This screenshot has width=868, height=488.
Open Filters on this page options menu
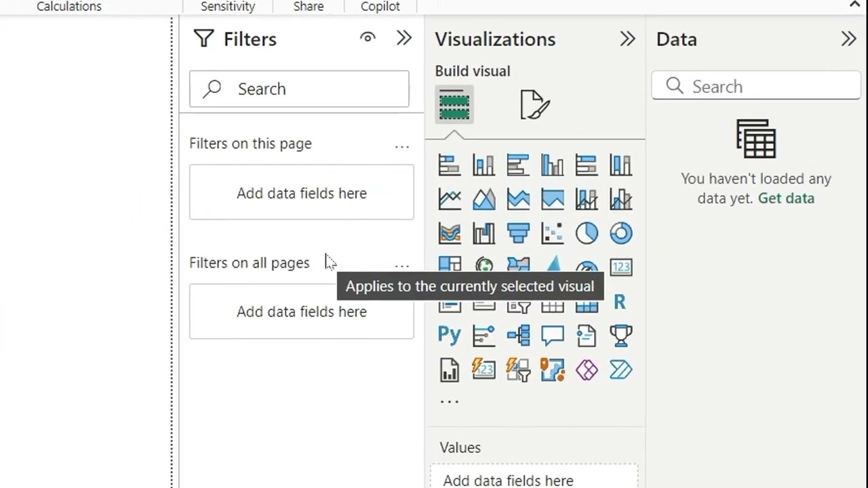[x=402, y=145]
